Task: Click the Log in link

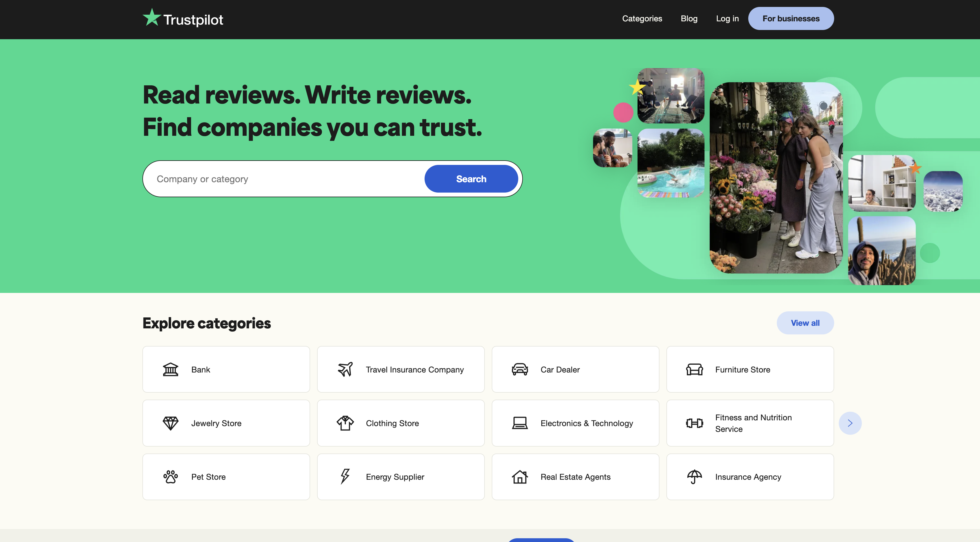Action: coord(727,18)
